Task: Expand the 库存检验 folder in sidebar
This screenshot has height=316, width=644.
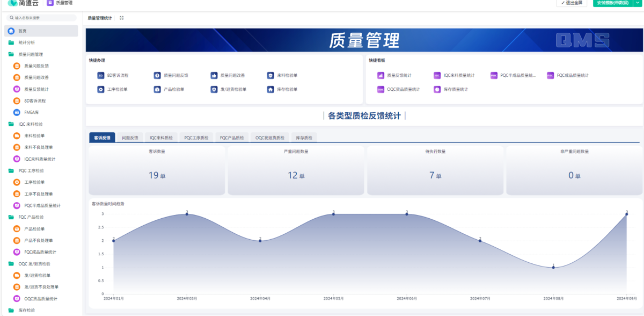Action: click(11, 310)
